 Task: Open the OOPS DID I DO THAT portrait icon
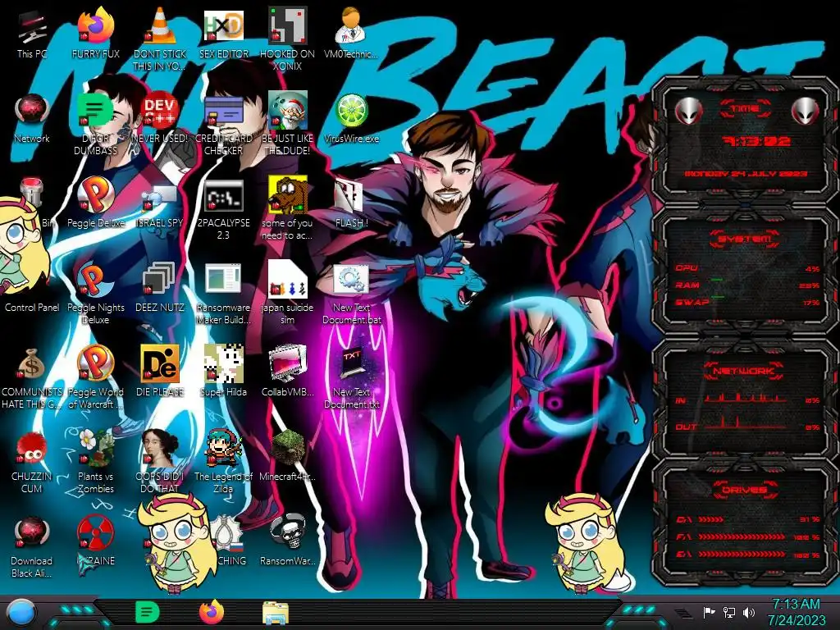click(x=159, y=449)
